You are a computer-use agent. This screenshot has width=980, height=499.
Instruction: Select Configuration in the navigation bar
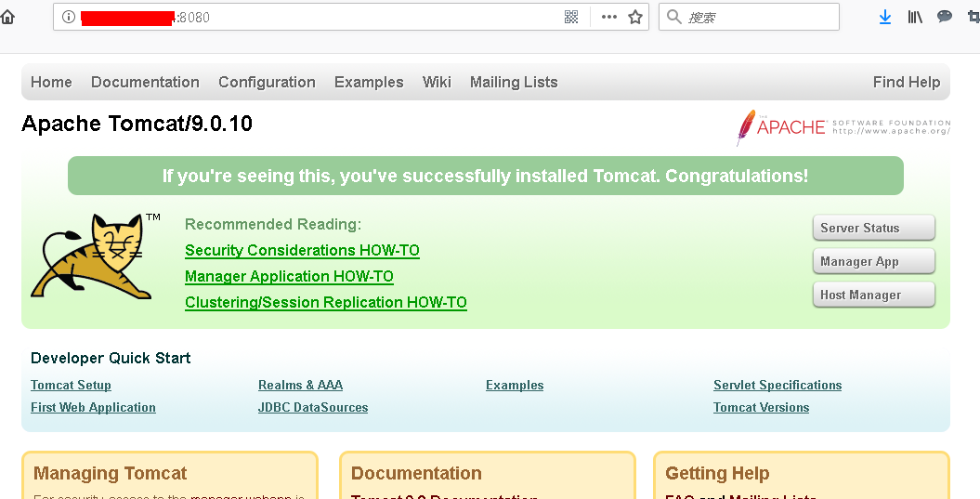click(267, 82)
